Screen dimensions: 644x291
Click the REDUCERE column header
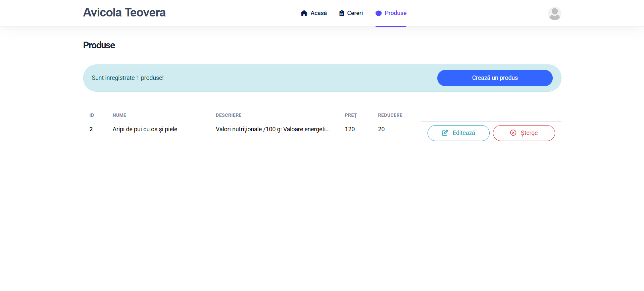pos(390,115)
